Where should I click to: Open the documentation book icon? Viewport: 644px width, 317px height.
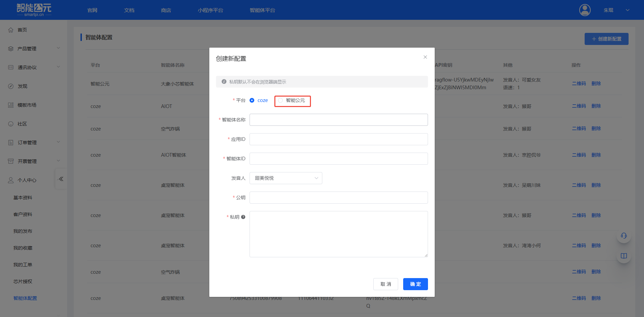tap(624, 256)
